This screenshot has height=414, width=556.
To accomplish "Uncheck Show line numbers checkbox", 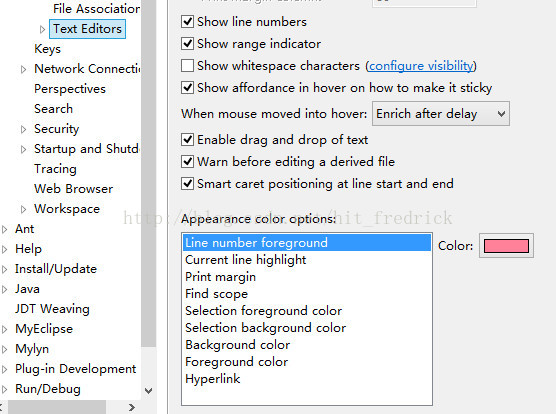I will tap(187, 22).
